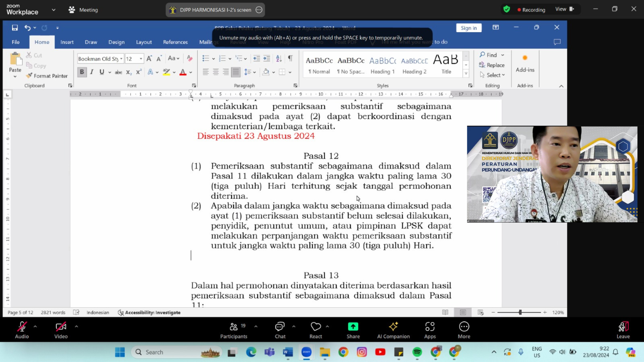Screen dimensions: 644x362
Task: Switch to the References tab
Action: click(x=175, y=42)
